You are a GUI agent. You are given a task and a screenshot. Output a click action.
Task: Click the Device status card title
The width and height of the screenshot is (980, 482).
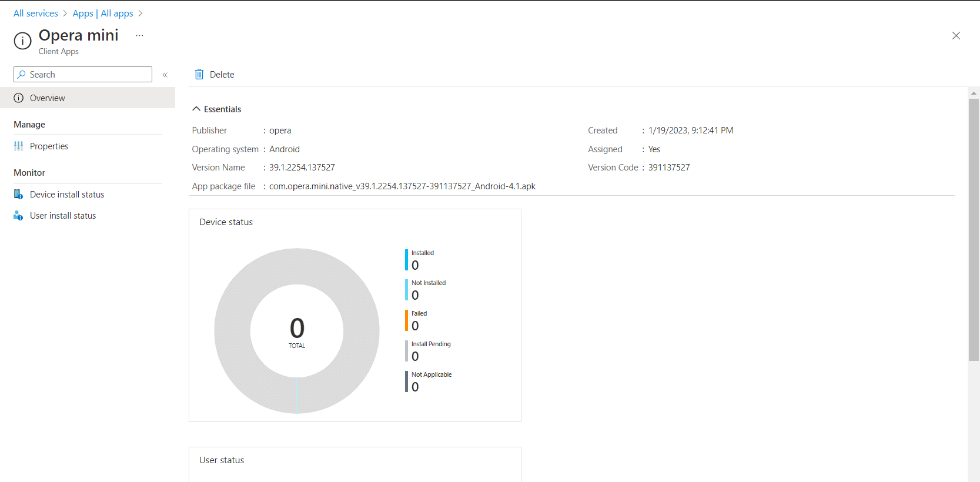click(226, 222)
